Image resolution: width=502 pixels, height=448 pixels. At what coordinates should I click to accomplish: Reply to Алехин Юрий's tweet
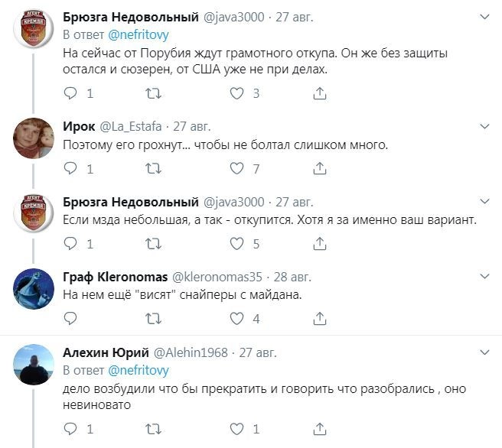coord(70,429)
